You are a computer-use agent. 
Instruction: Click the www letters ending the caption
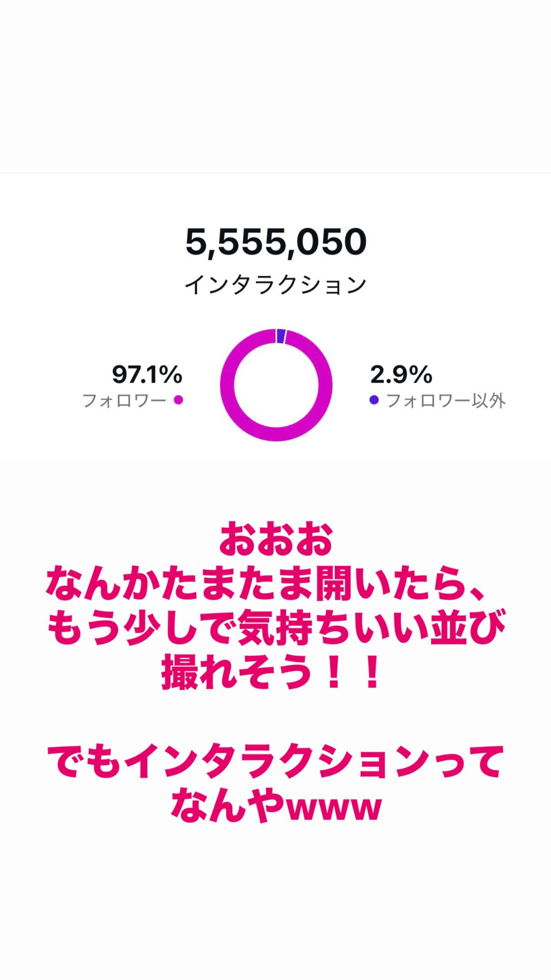[334, 808]
